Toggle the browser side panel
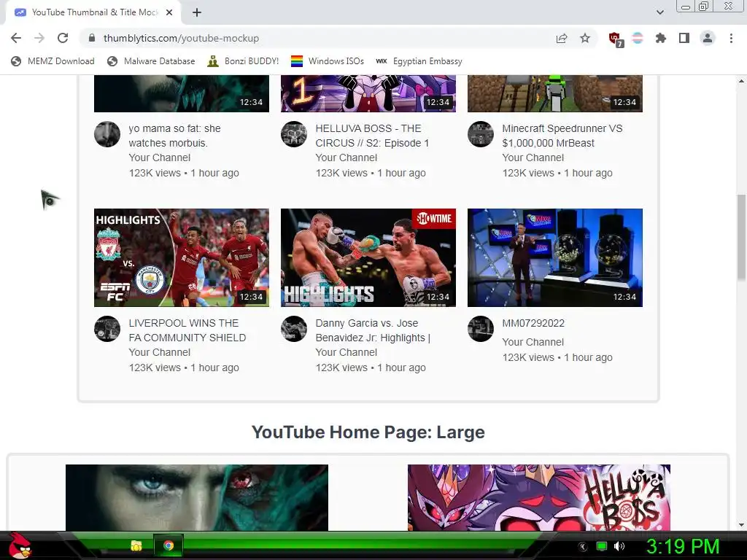747x560 pixels. [684, 38]
